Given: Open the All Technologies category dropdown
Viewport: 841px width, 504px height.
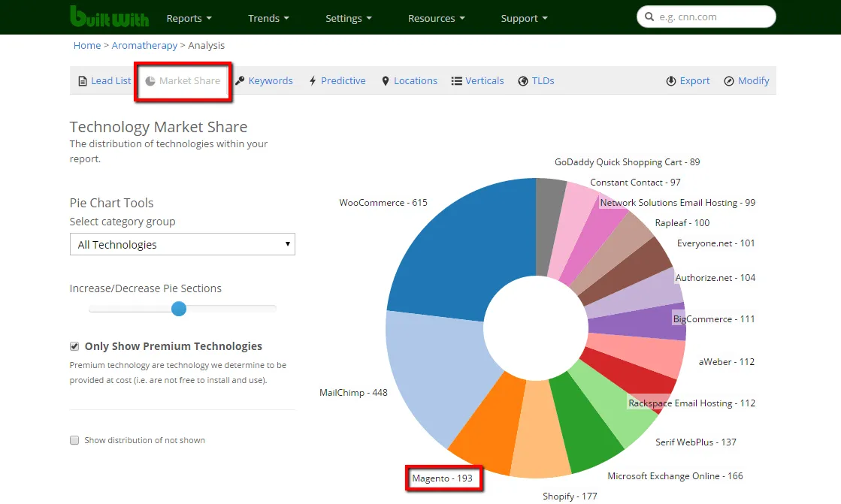Looking at the screenshot, I should [182, 245].
